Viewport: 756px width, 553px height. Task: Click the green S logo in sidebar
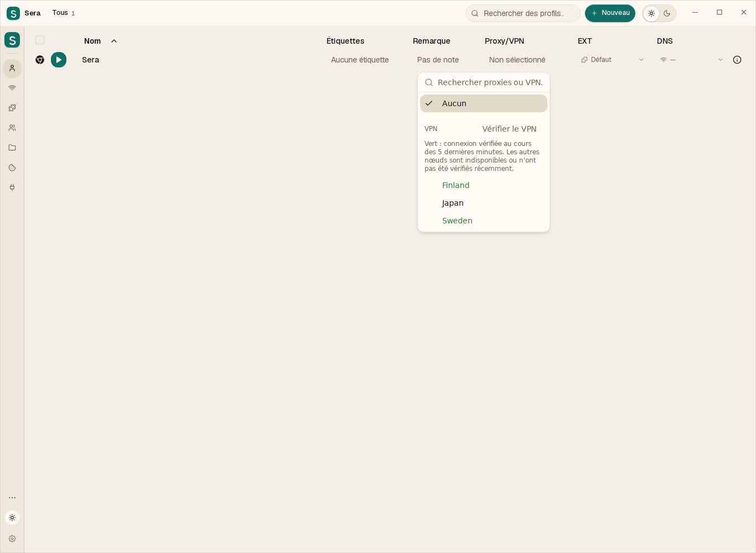click(12, 40)
